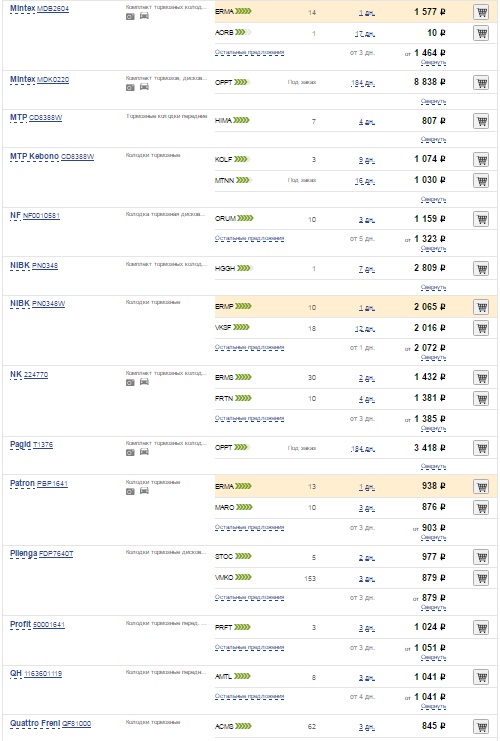
Task: Collapse offers under NIBK PN0348
Action: [x=433, y=287]
